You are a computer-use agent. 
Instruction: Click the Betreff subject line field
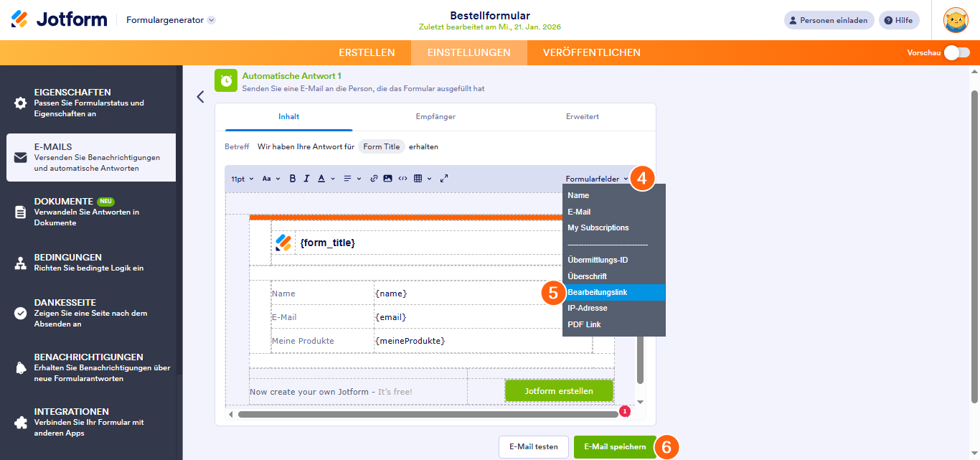347,146
